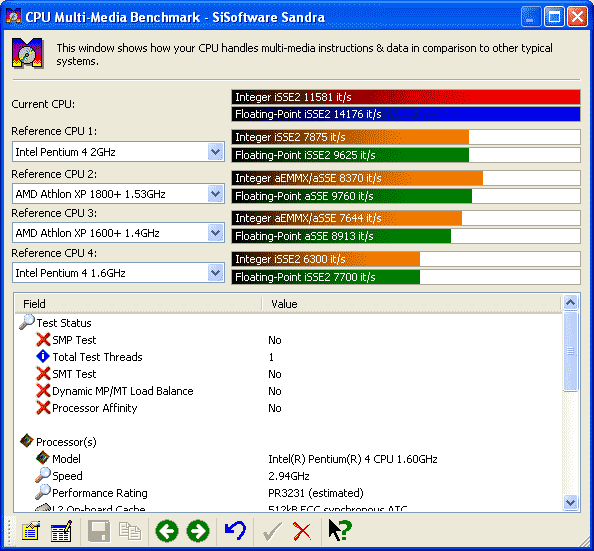The image size is (594, 551).
Task: Click the red X cancel icon in toolbar
Action: click(302, 531)
